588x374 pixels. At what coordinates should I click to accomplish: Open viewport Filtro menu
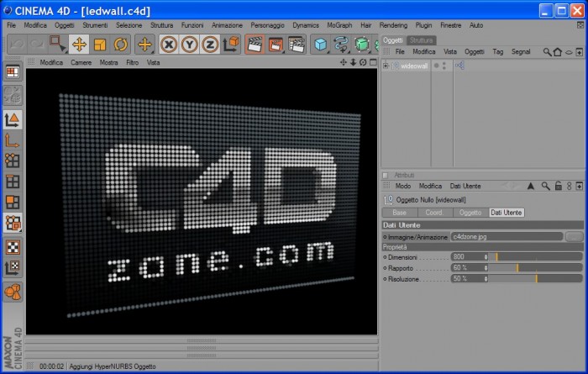pyautogui.click(x=132, y=62)
